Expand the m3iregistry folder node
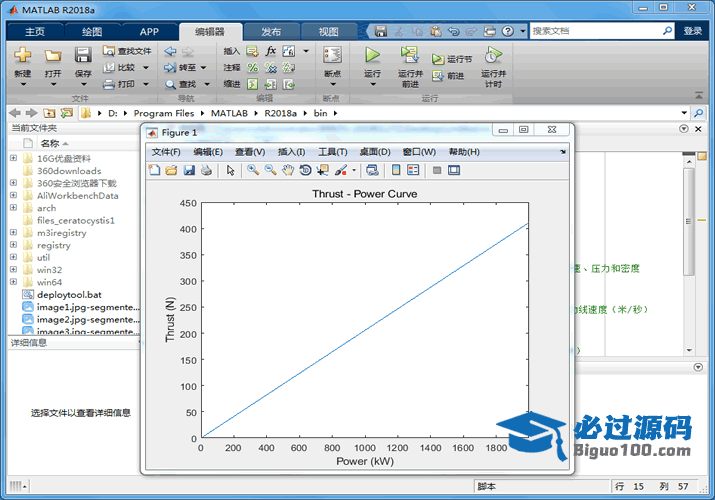 (x=13, y=232)
